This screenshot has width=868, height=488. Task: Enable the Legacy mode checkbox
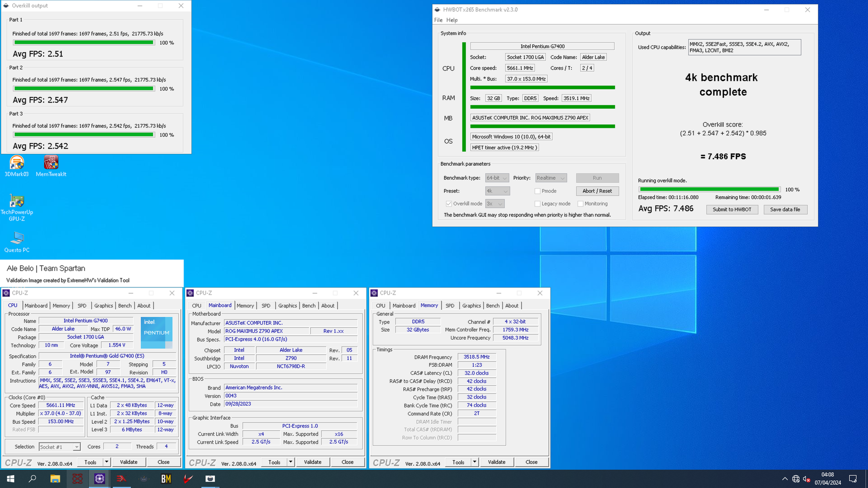click(x=537, y=204)
